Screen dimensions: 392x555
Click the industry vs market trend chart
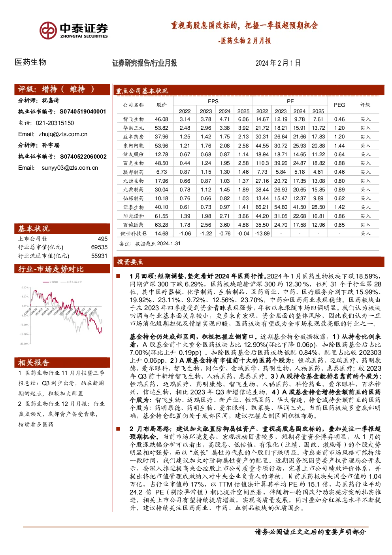[62, 313]
